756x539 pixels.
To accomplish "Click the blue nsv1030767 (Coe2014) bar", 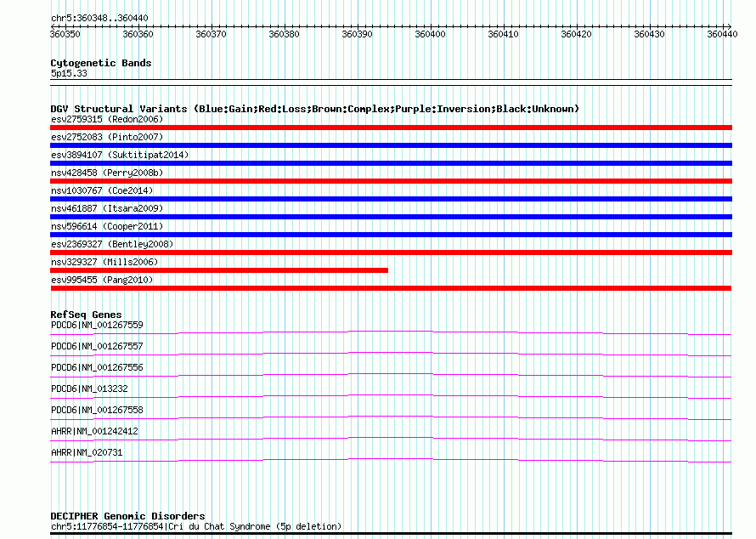I will [391, 199].
